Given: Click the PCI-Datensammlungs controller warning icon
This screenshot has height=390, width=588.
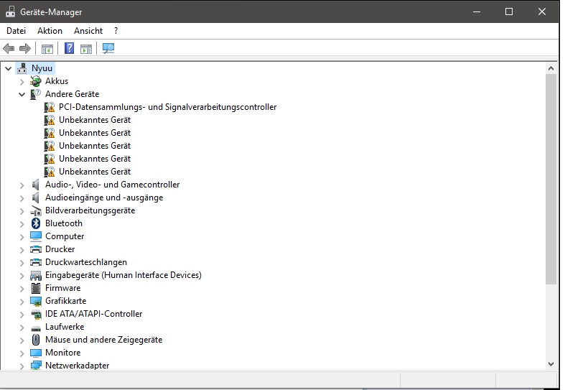Looking at the screenshot, I should click(x=49, y=107).
